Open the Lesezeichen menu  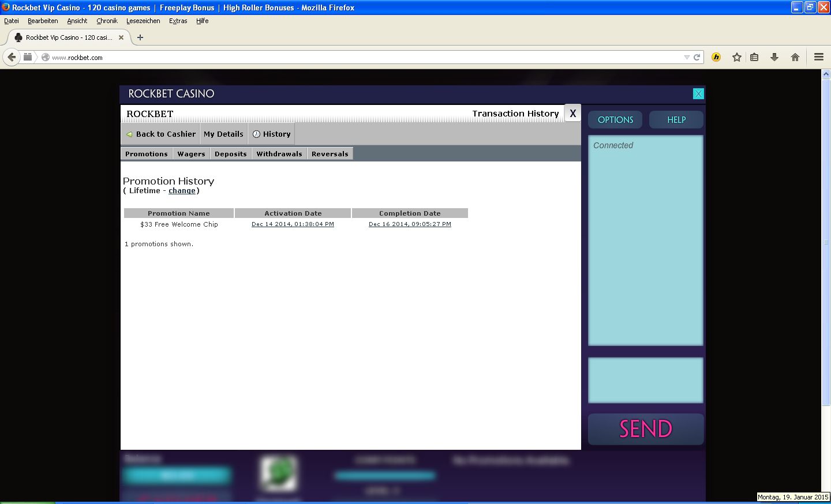pyautogui.click(x=143, y=21)
